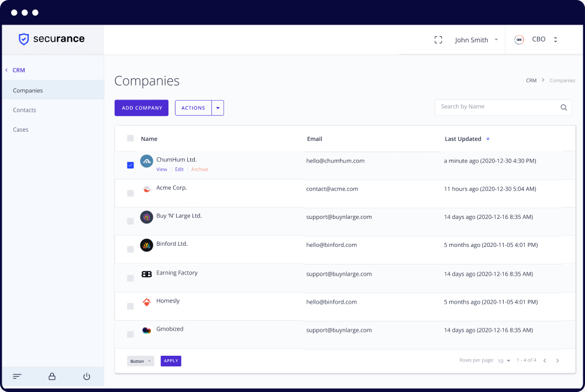Open the John Smith user dropdown
Image resolution: width=585 pixels, height=392 pixels.
[x=476, y=40]
